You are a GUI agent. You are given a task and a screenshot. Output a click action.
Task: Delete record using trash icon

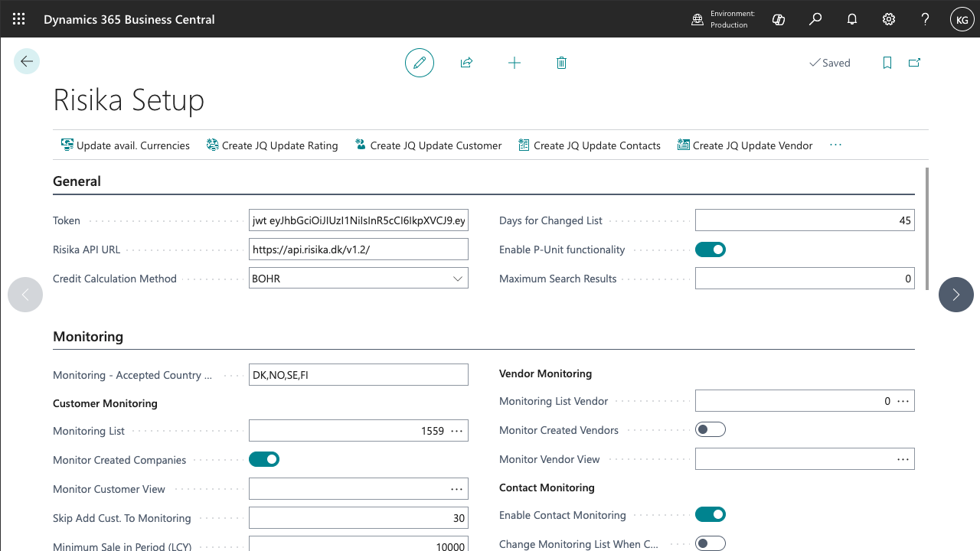pyautogui.click(x=561, y=63)
